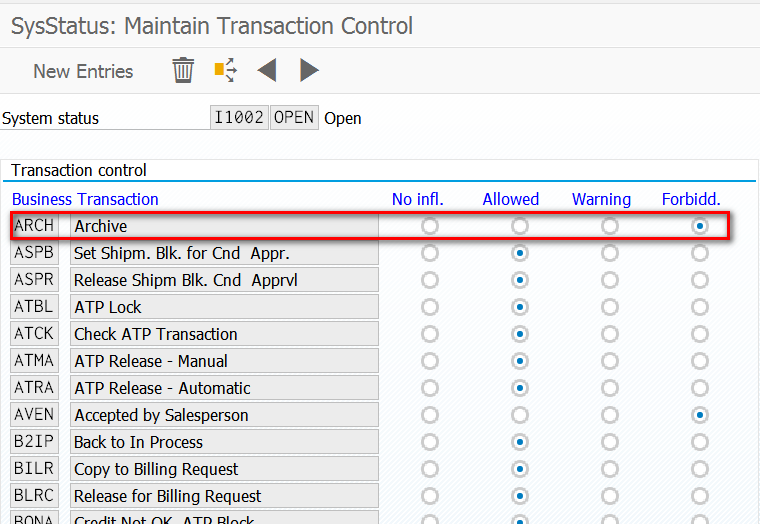Select Forbidd. for Back to In Process

pos(700,442)
